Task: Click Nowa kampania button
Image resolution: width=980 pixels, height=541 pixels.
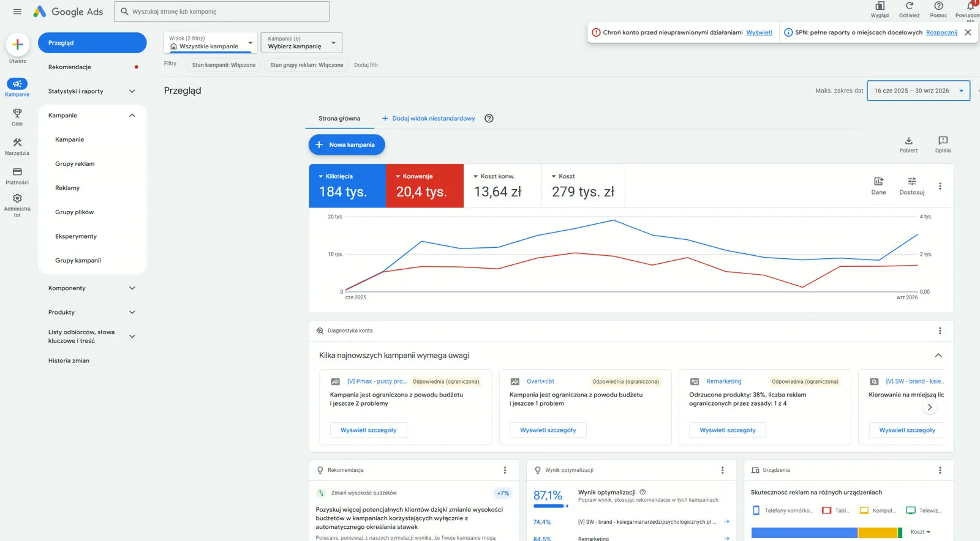Action: (x=347, y=145)
